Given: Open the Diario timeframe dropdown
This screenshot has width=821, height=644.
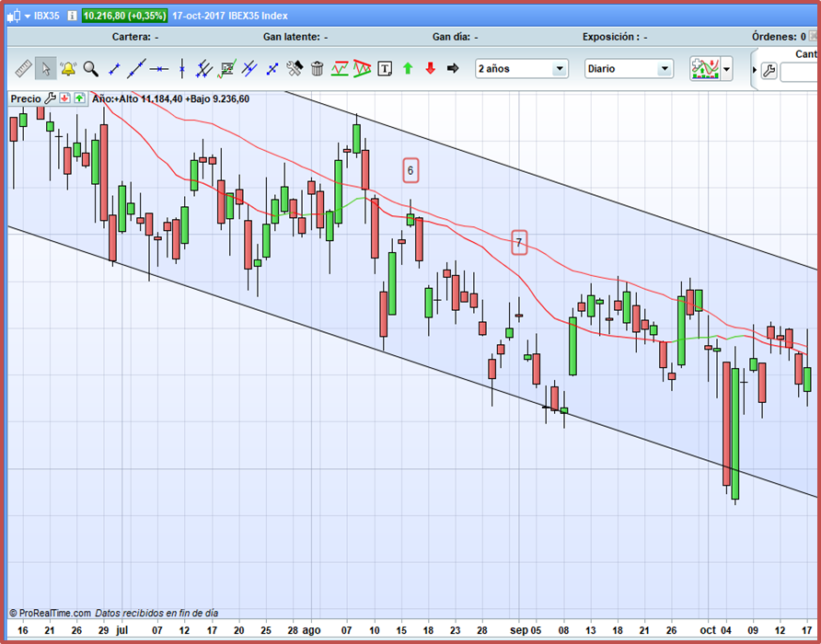Looking at the screenshot, I should 629,69.
